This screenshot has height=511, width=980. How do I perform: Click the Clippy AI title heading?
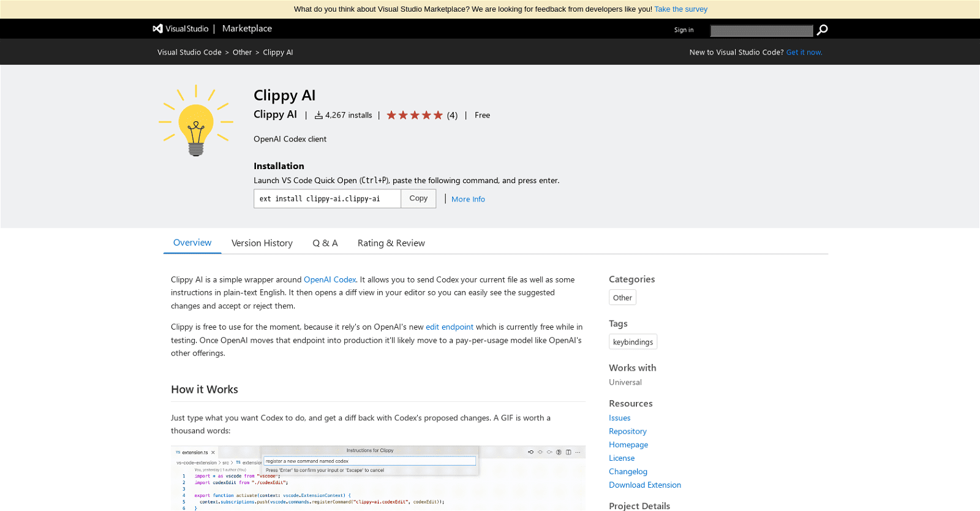tap(284, 96)
